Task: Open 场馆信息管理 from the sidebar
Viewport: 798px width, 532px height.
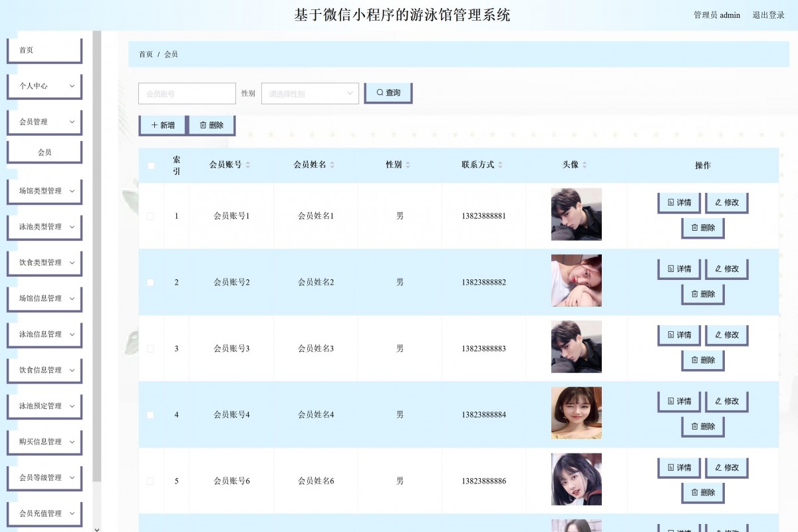Action: (44, 299)
